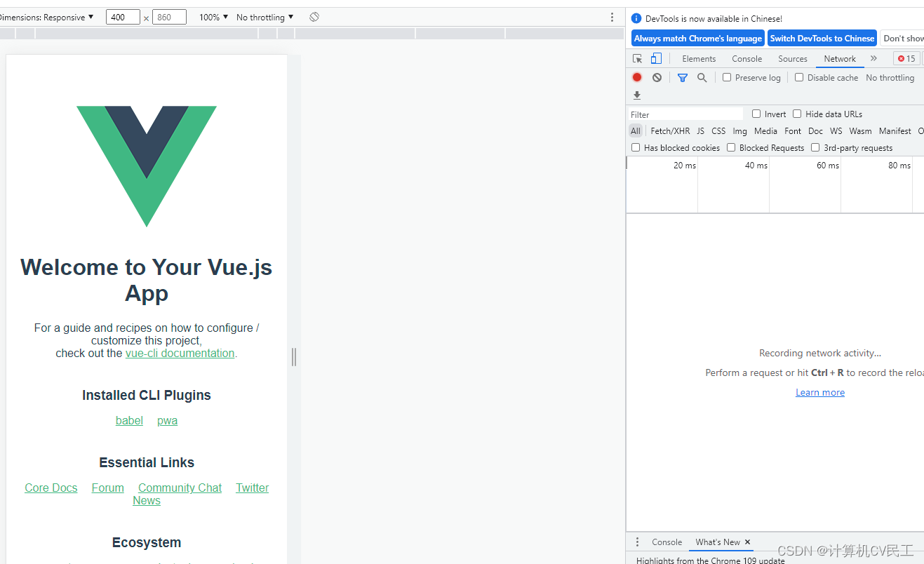Image resolution: width=924 pixels, height=564 pixels.
Task: Check Has blocked cookies
Action: [x=636, y=147]
